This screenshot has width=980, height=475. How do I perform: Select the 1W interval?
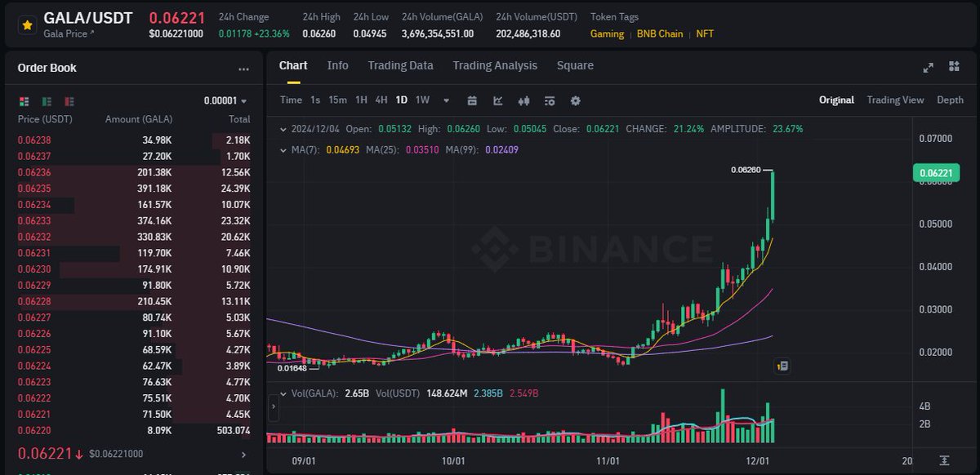(422, 100)
